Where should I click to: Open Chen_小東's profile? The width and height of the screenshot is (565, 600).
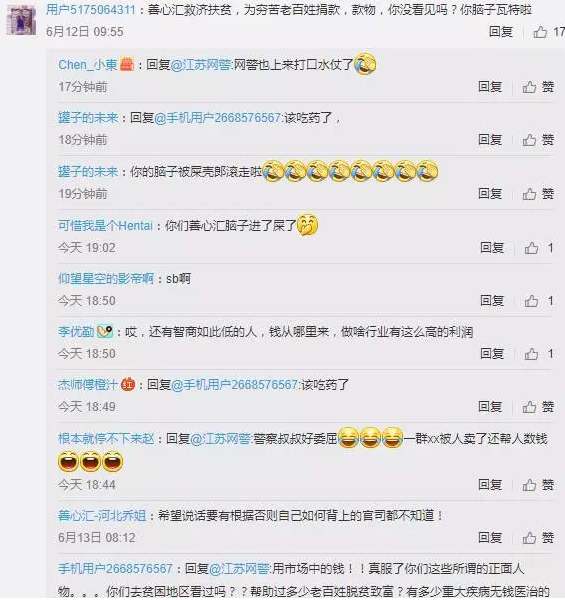click(x=88, y=65)
